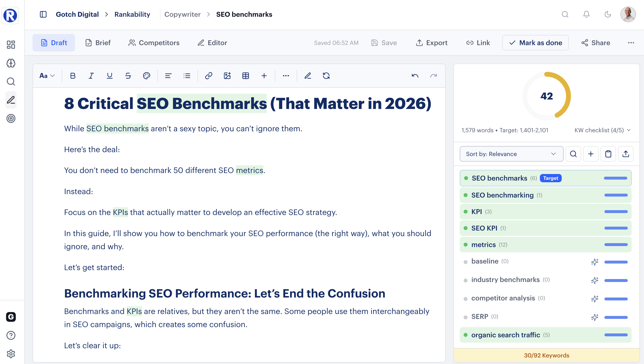This screenshot has height=364, width=644.
Task: Click the SEO benchmarks keyword progress bar
Action: [615, 178]
